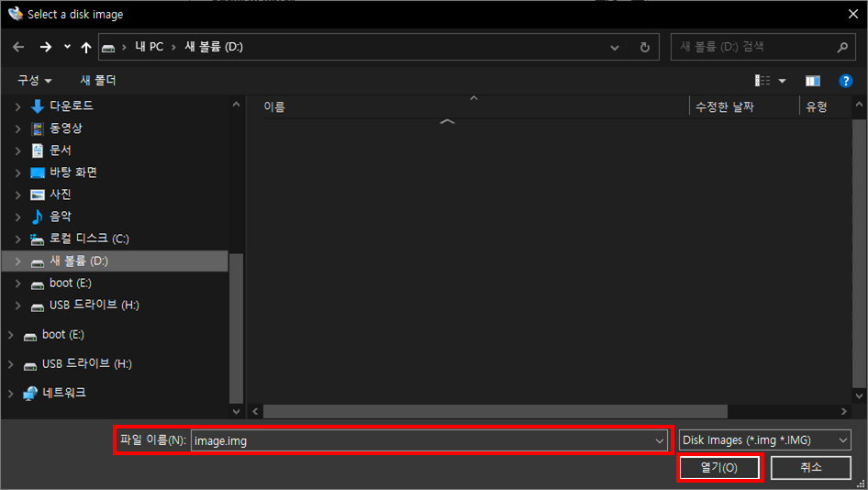Expand the 바탕 화면 tree node
The width and height of the screenshot is (868, 490).
[x=17, y=173]
